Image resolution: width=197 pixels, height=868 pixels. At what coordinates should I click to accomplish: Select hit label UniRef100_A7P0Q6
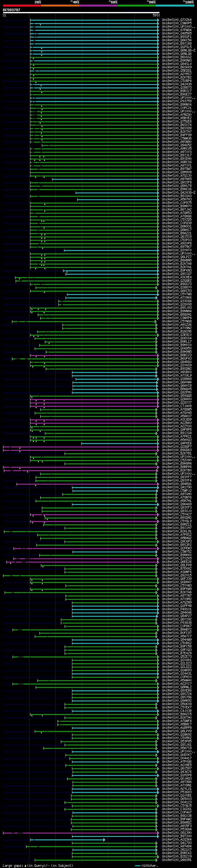point(177,762)
